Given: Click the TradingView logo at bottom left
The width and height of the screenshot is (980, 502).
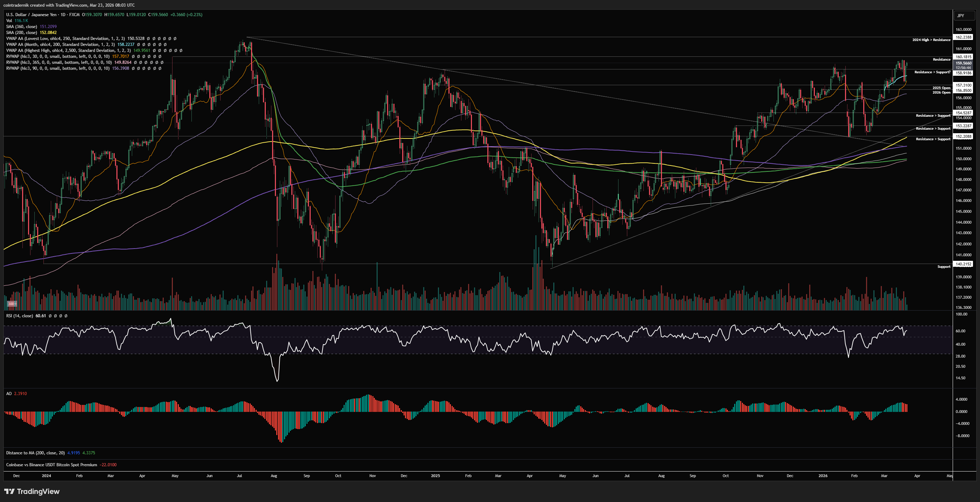Looking at the screenshot, I should tap(32, 491).
